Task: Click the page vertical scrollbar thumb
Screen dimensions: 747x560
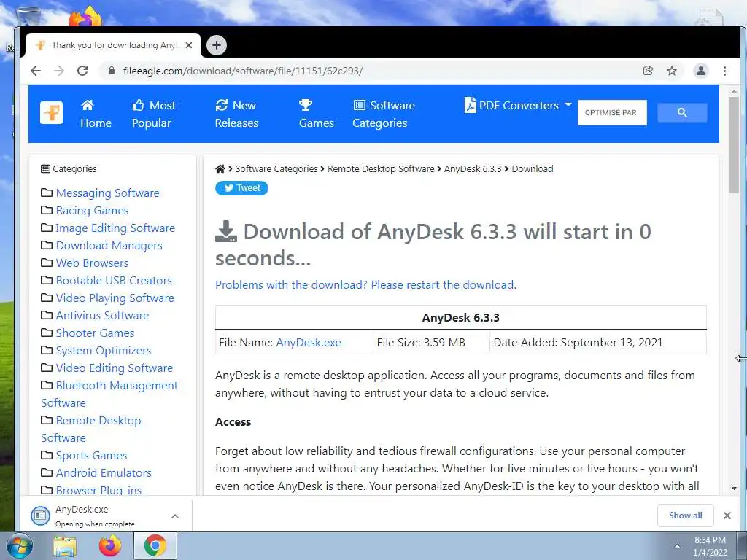Action: point(734,145)
